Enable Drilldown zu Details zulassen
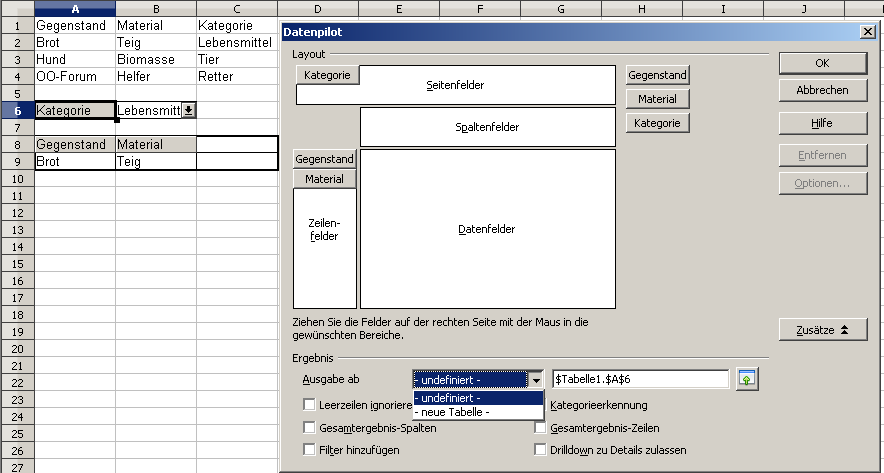The height and width of the screenshot is (473, 884). (x=541, y=450)
